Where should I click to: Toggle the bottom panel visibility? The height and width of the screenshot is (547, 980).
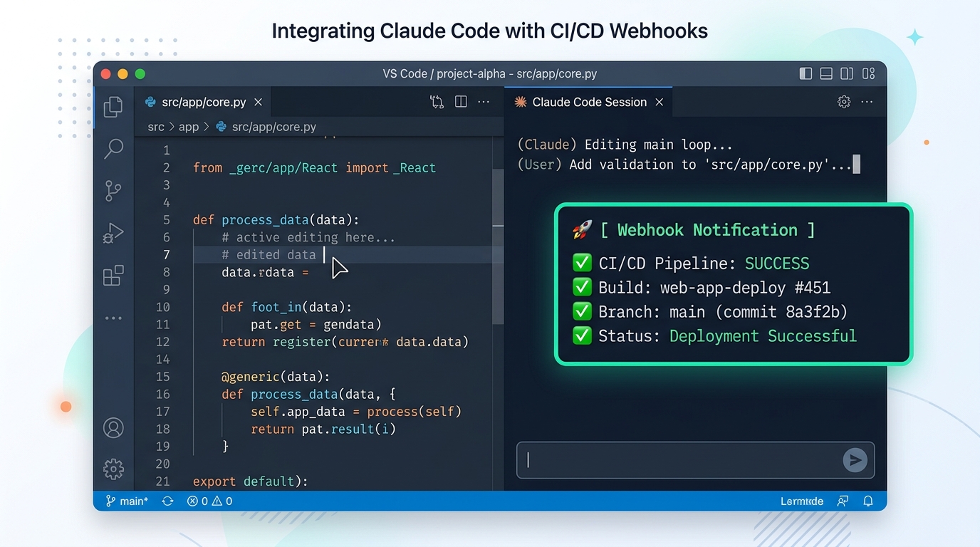(826, 73)
